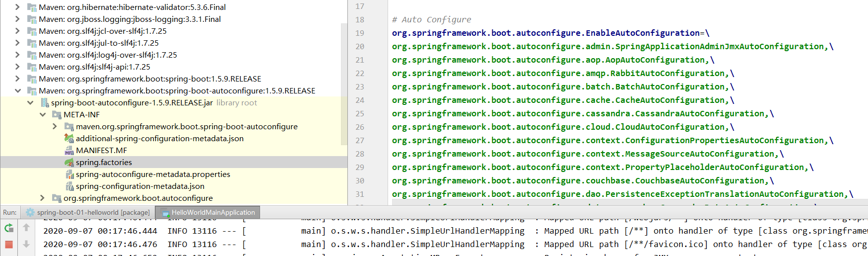The height and width of the screenshot is (256, 868).
Task: Click log line with timestamp 00:17:46.444
Action: (x=455, y=231)
